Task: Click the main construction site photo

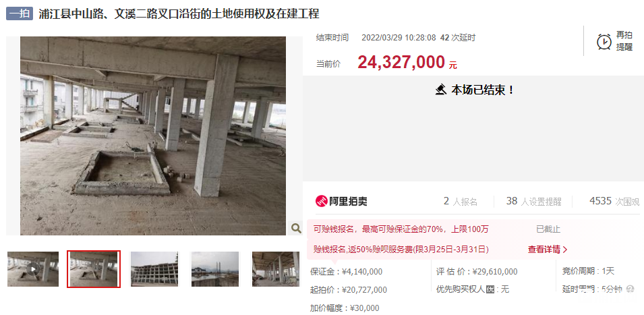Action: click(x=153, y=136)
